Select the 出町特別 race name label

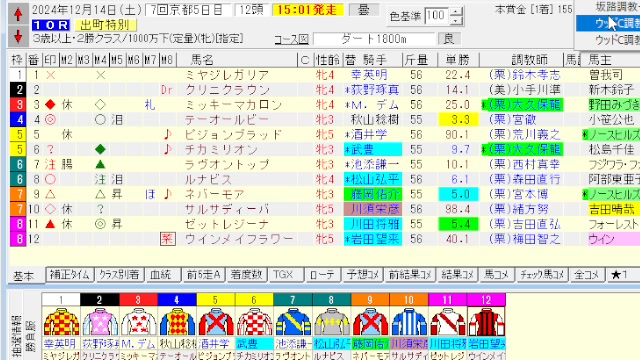click(105, 25)
